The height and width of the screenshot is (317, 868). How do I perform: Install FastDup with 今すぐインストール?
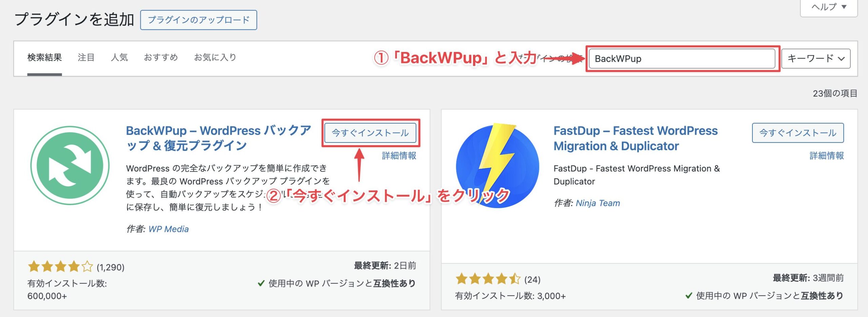tap(798, 133)
